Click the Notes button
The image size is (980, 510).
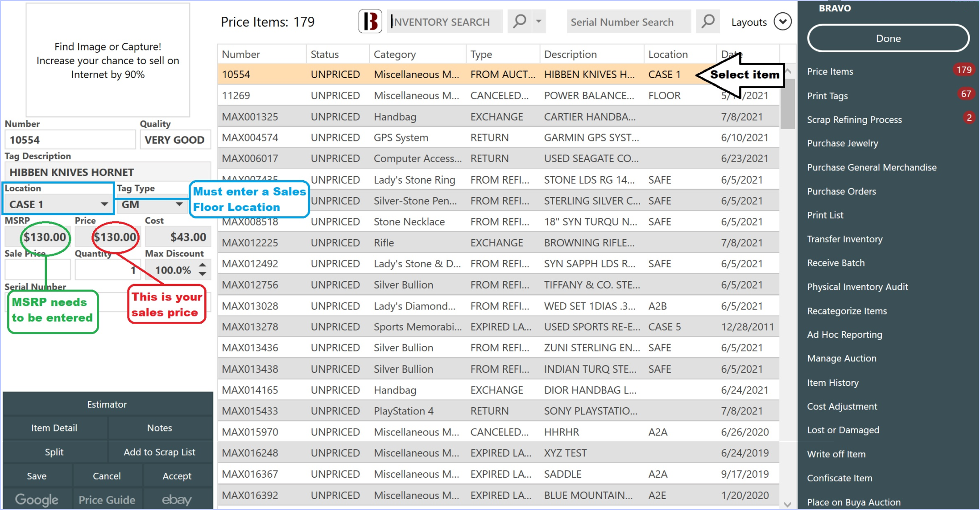[x=160, y=428]
